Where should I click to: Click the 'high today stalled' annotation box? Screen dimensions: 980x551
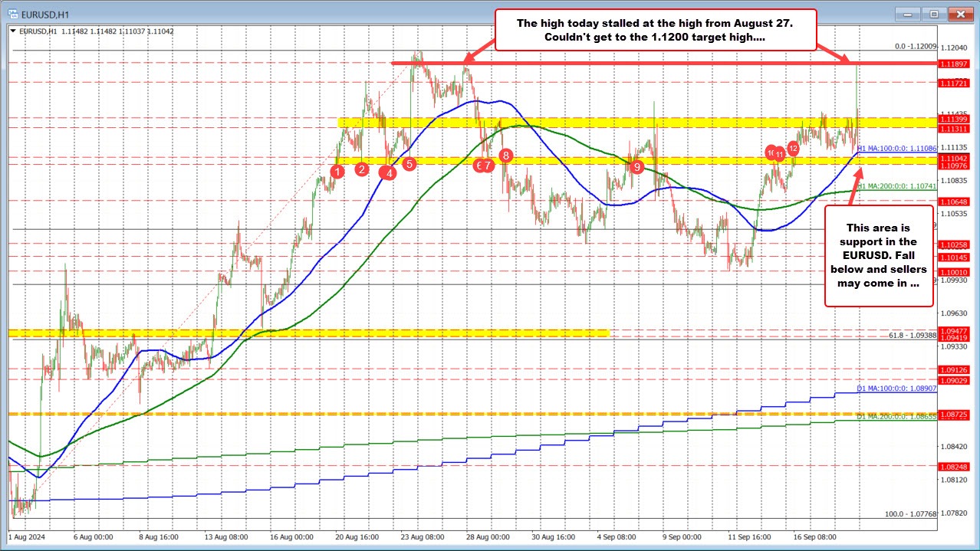click(656, 30)
